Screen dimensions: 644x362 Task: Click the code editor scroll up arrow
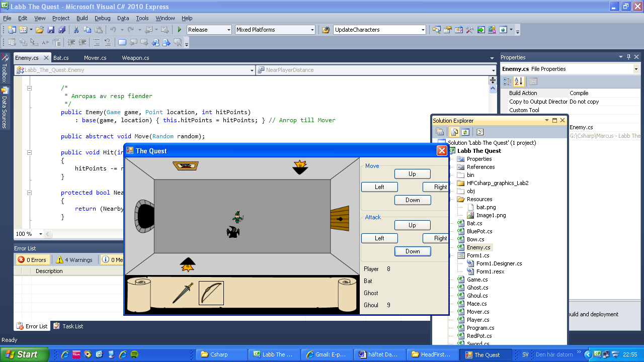(x=493, y=89)
